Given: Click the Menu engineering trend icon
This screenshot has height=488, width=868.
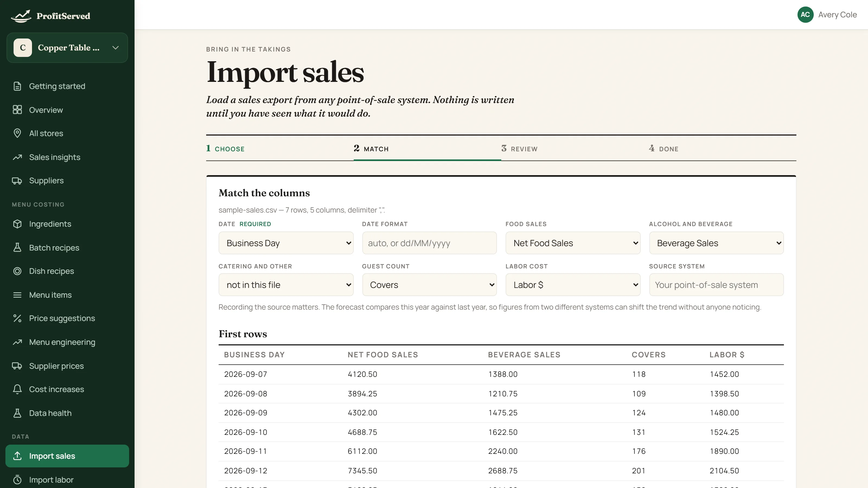Looking at the screenshot, I should tap(17, 342).
